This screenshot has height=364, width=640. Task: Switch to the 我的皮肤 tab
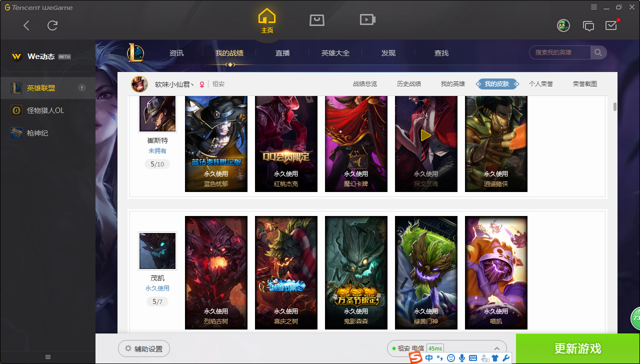pyautogui.click(x=497, y=84)
